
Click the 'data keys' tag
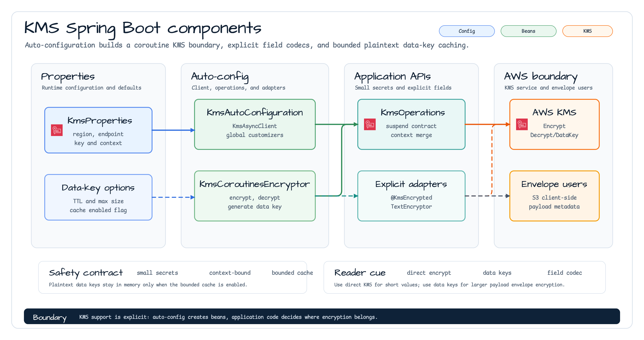point(497,273)
